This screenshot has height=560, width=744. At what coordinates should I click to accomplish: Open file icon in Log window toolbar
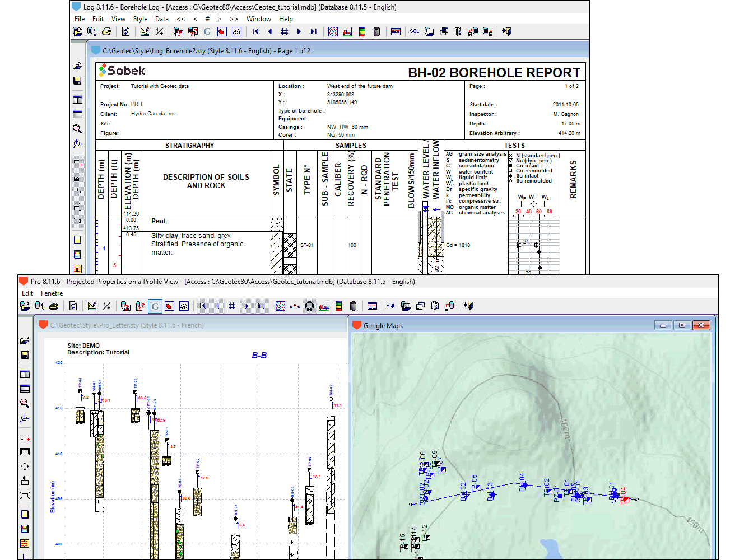pos(77,32)
